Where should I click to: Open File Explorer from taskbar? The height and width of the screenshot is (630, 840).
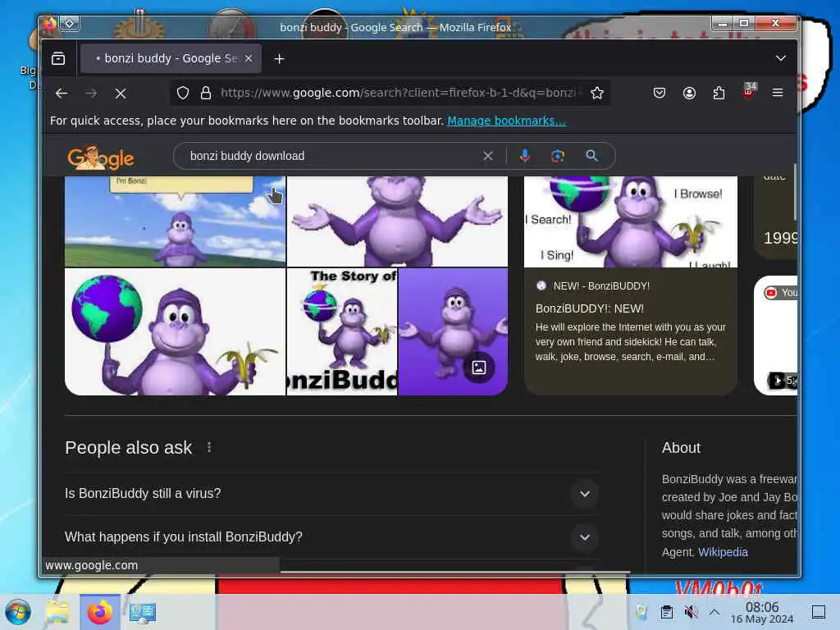coord(57,612)
